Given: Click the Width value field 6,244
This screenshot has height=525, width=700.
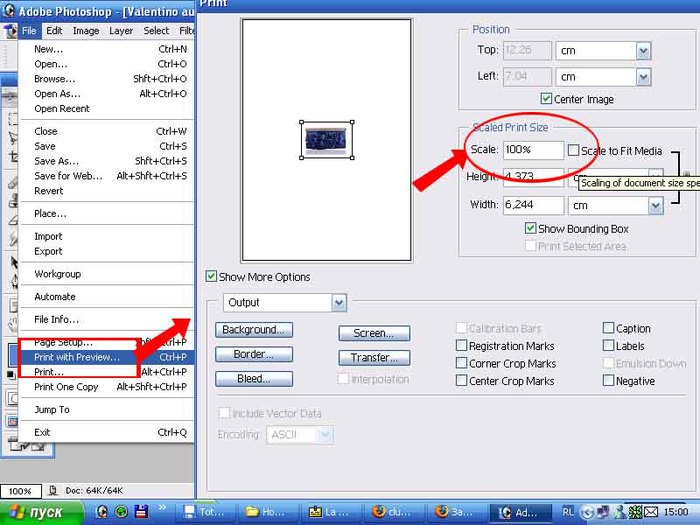Looking at the screenshot, I should pyautogui.click(x=533, y=205).
